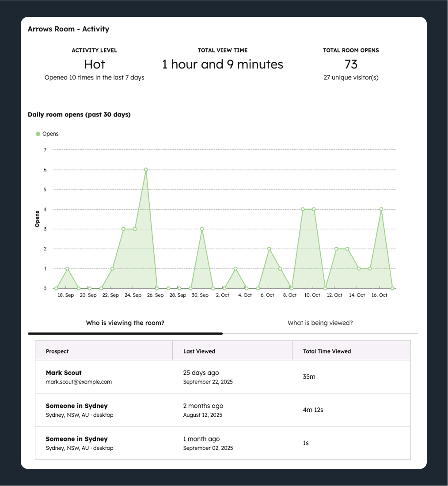
Task: Click the 6 Oct data point at 2 opens
Action: tap(269, 249)
